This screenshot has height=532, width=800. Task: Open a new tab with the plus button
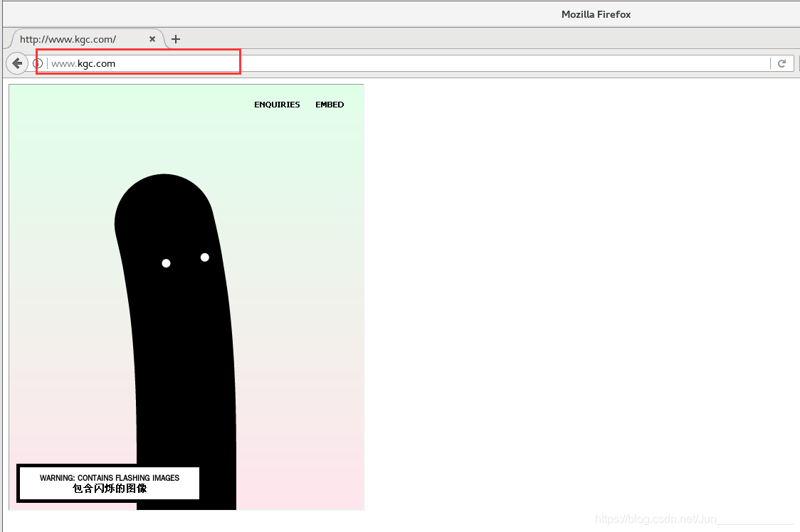176,39
